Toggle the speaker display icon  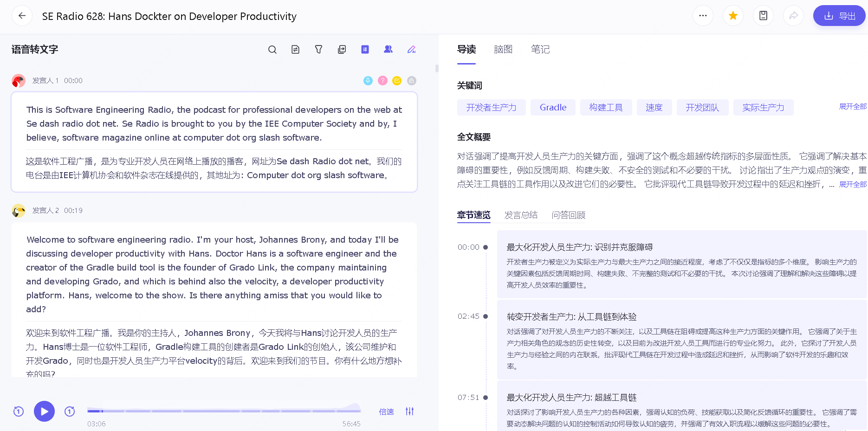click(389, 50)
